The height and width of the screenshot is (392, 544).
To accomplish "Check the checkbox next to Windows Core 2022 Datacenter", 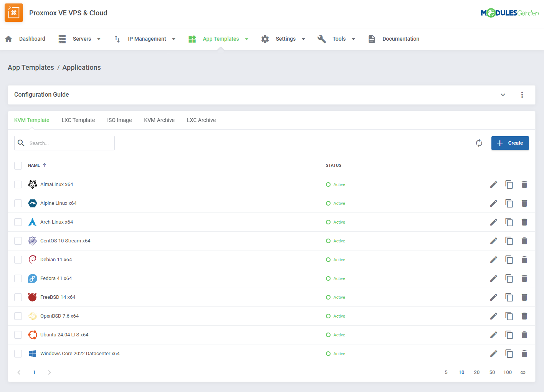I will coord(18,353).
